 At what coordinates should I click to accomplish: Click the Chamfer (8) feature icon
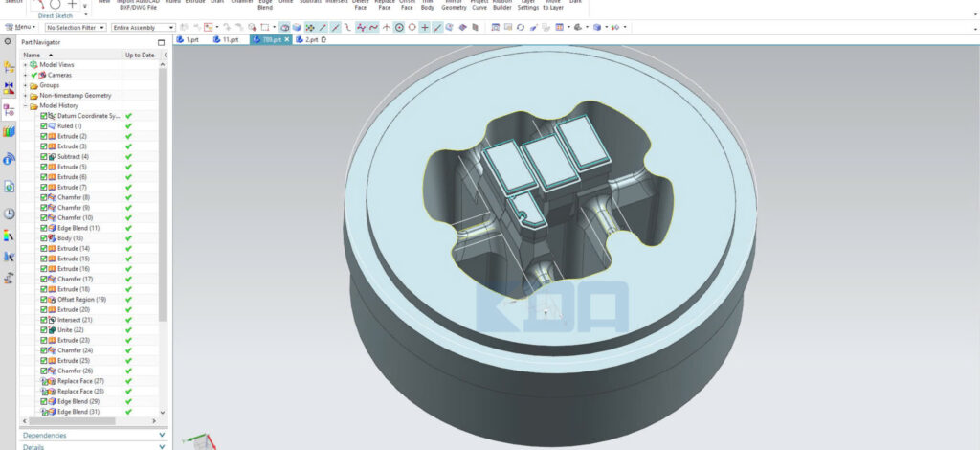(52, 197)
